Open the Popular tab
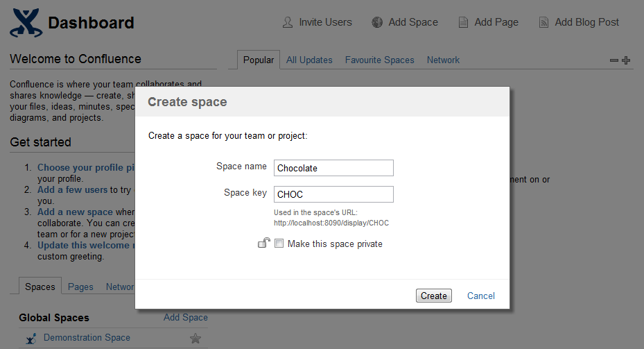The image size is (644, 349). tap(259, 60)
